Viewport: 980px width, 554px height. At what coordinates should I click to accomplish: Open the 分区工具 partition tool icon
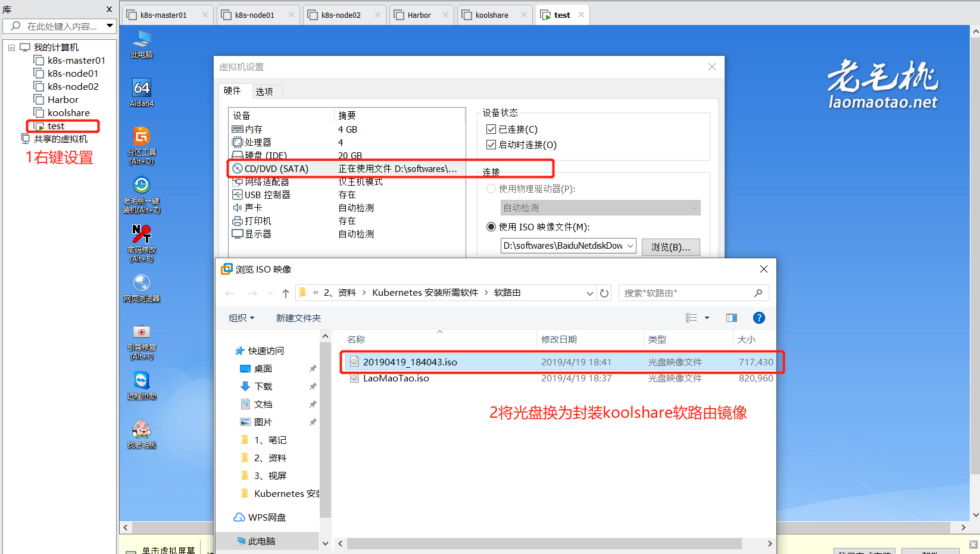click(x=142, y=146)
